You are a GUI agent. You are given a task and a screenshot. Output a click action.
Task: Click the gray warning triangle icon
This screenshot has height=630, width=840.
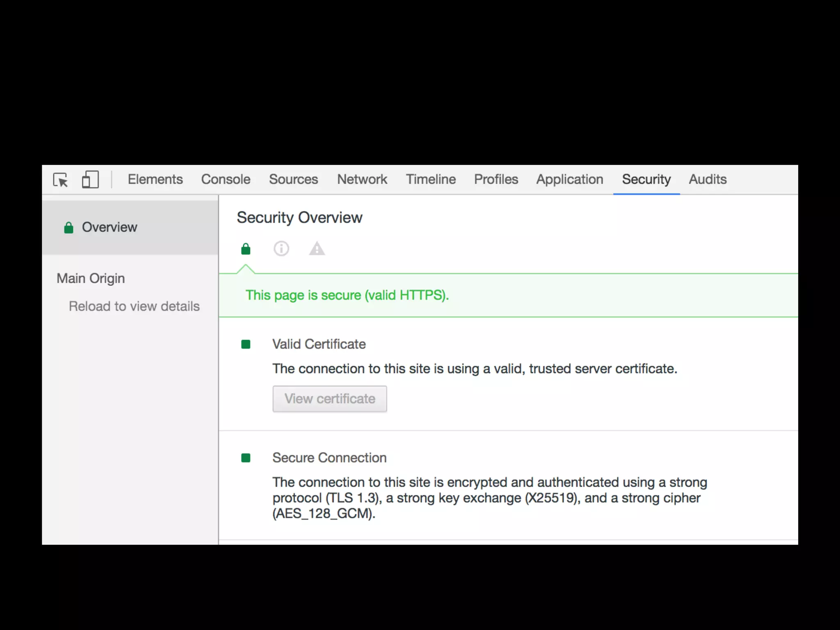[317, 249]
